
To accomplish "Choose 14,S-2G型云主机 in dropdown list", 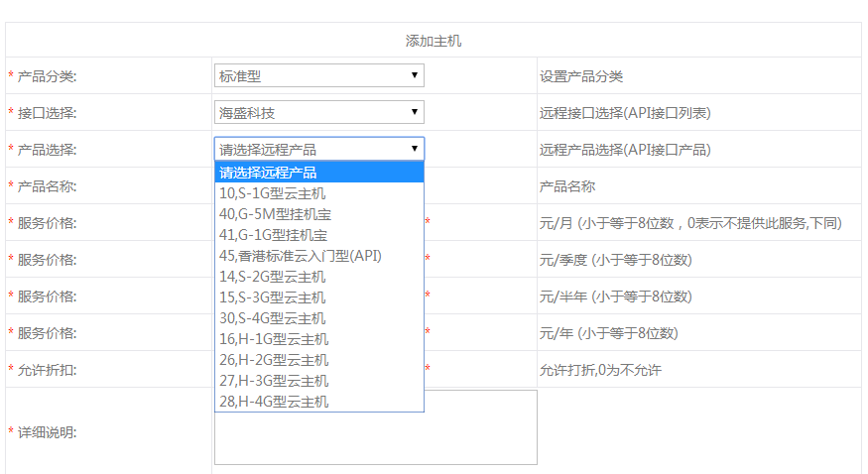I will pyautogui.click(x=318, y=277).
